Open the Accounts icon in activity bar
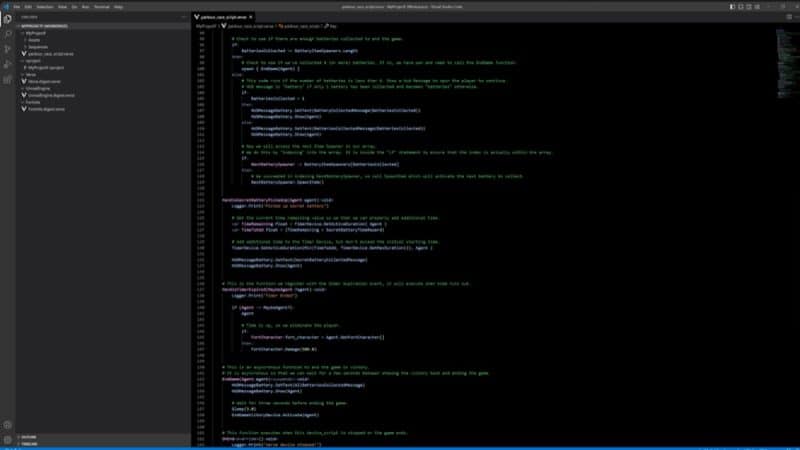Image resolution: width=800 pixels, height=450 pixels. pyautogui.click(x=7, y=424)
